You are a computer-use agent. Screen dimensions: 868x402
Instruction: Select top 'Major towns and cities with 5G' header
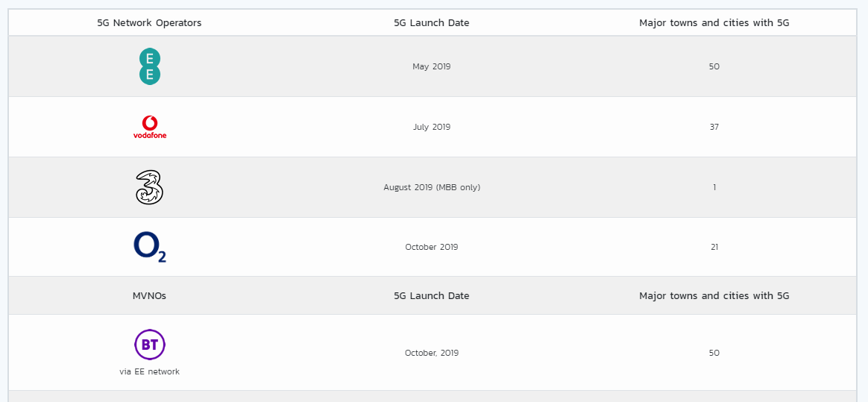(x=714, y=22)
